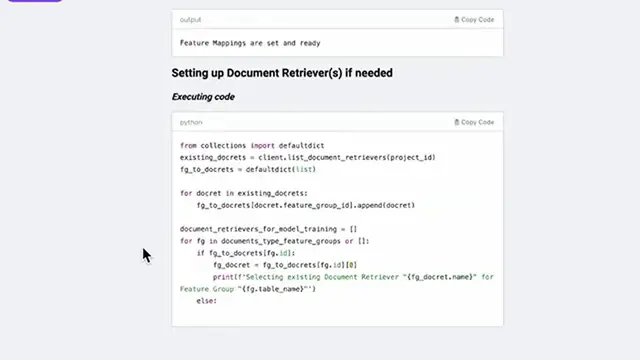Viewport: 640px width, 360px height.
Task: Click 'Feature Mappings are set and ready' text
Action: click(x=250, y=43)
